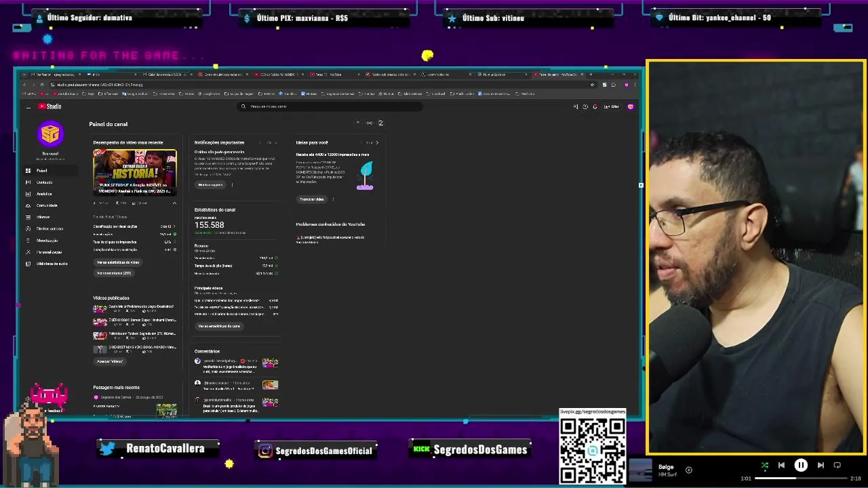Screen dimensions: 868x488
Task: Bookmark this page with the star icon
Action: (592, 85)
